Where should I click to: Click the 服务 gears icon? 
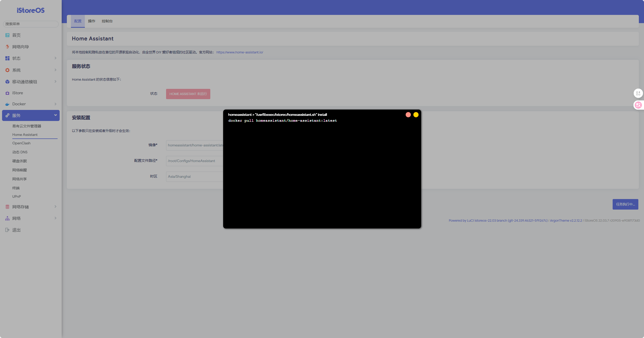pyautogui.click(x=7, y=116)
